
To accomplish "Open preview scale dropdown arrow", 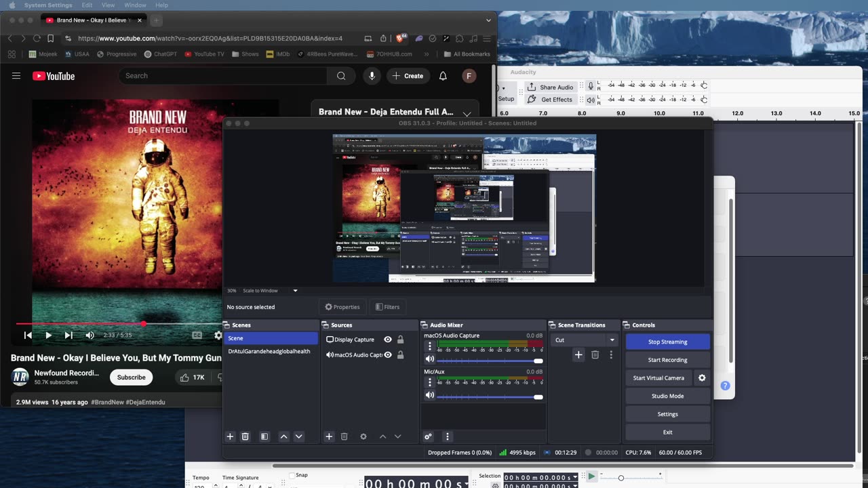I will coord(295,291).
